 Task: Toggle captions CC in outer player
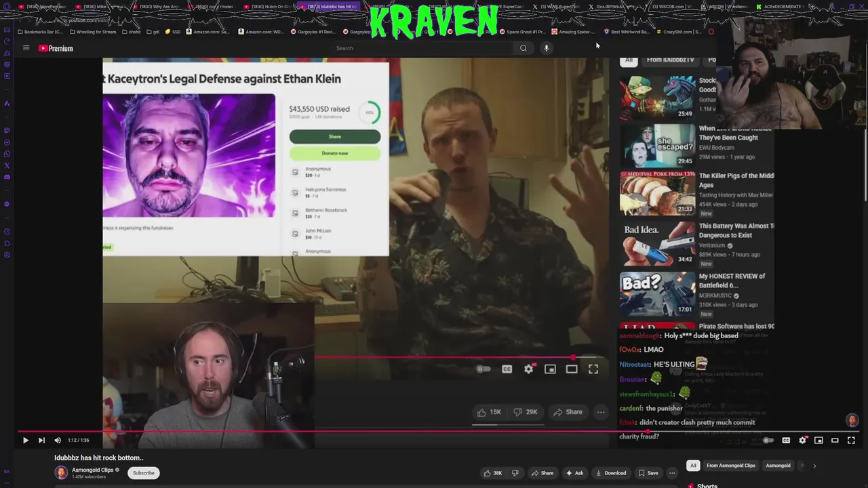(786, 441)
